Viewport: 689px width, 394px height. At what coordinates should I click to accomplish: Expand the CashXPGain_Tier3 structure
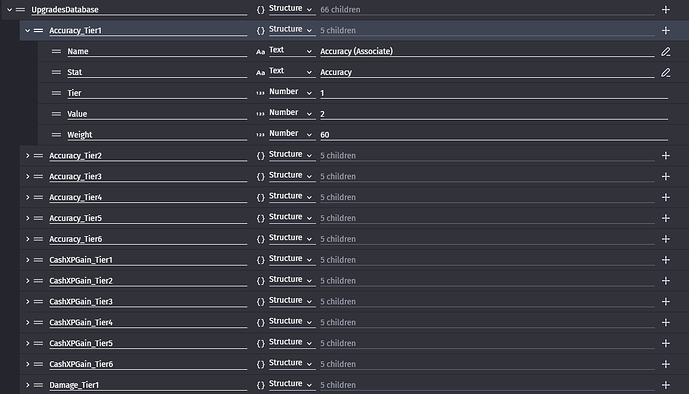click(x=27, y=302)
